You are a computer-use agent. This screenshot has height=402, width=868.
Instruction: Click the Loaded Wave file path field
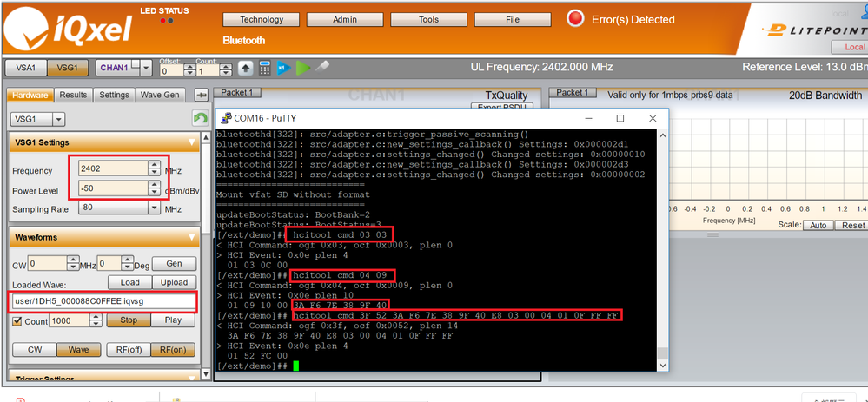(x=103, y=301)
